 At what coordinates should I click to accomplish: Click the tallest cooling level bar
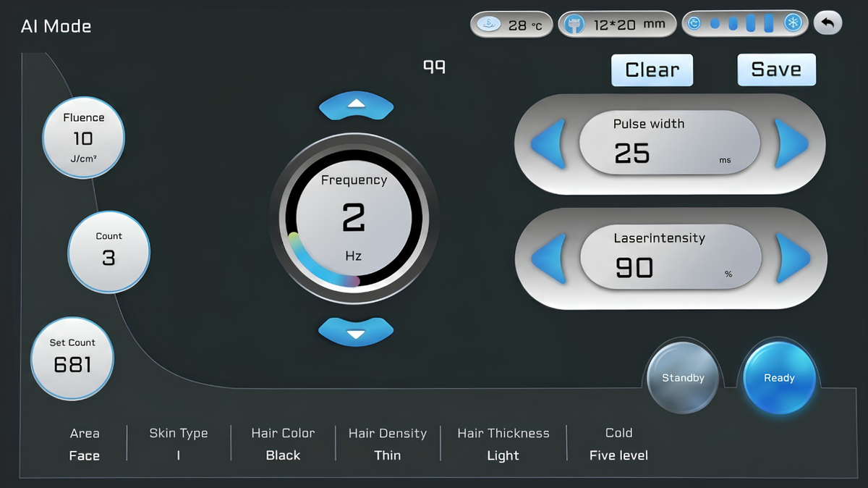point(769,23)
